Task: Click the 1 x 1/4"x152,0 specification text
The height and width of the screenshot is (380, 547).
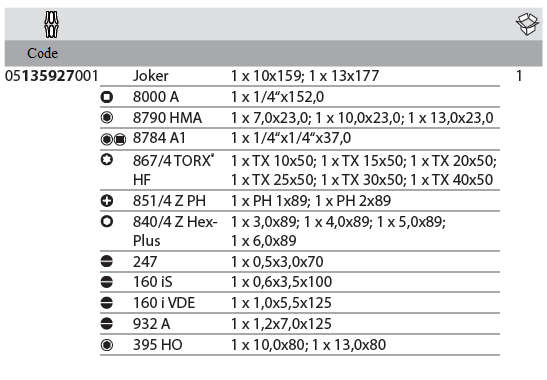Action: point(278,97)
